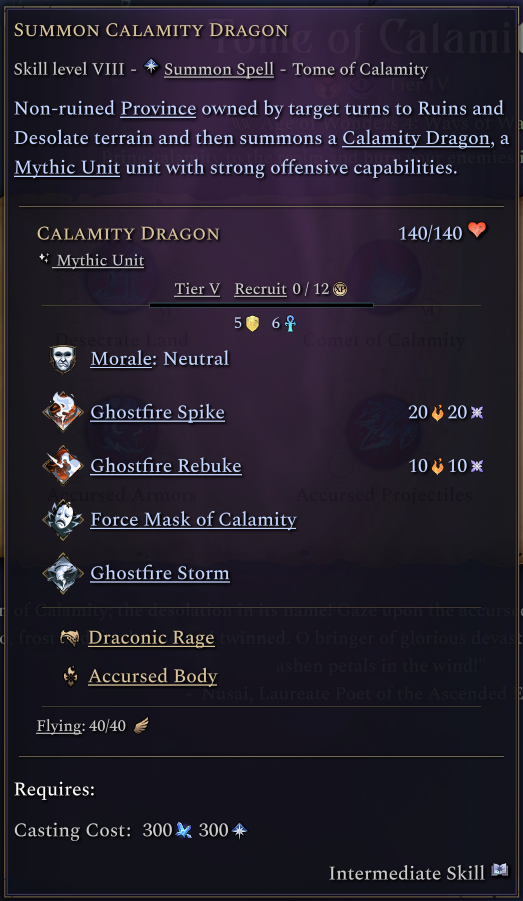
Task: Open the Calamity Dragon link in description
Action: [416, 138]
